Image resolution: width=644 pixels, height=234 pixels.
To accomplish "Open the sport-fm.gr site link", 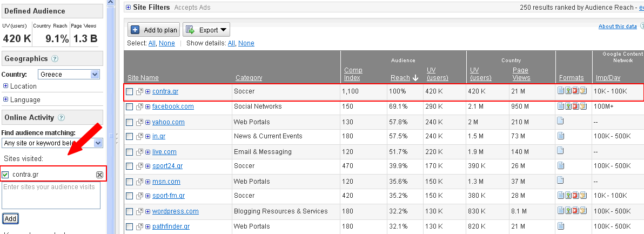I will 169,196.
